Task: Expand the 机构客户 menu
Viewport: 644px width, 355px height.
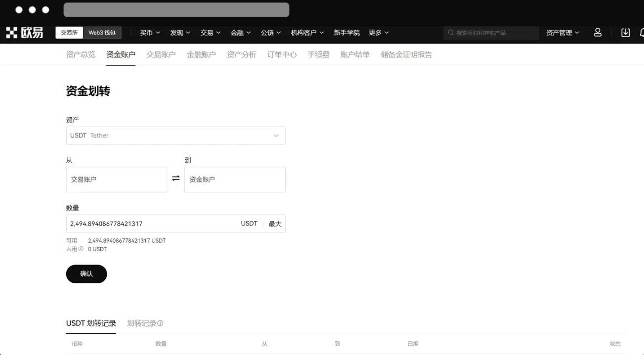Action: click(307, 33)
